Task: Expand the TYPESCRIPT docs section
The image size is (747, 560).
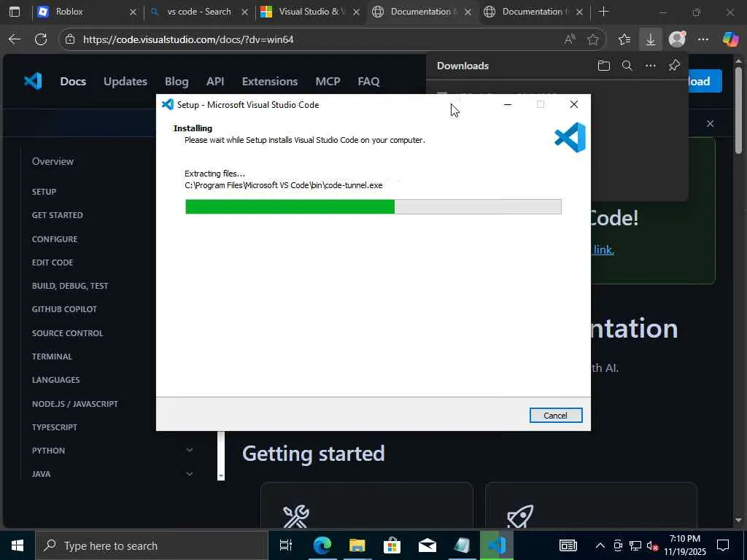Action: (54, 427)
